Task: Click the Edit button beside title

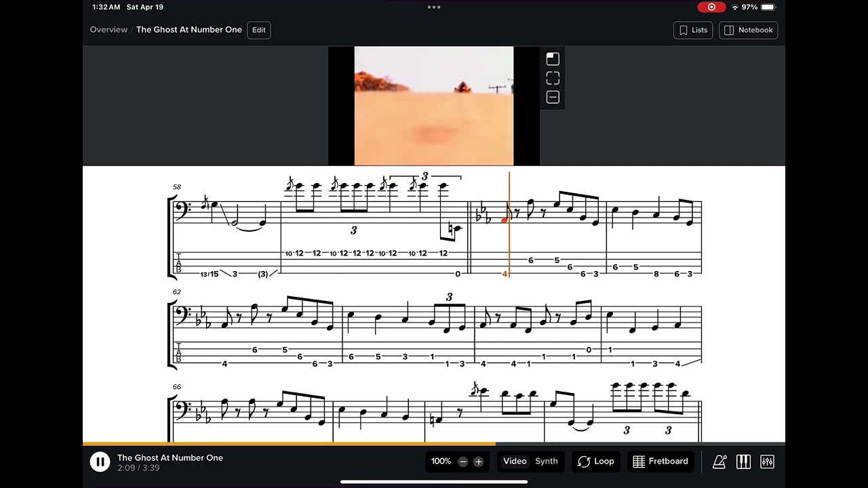Action: click(259, 30)
